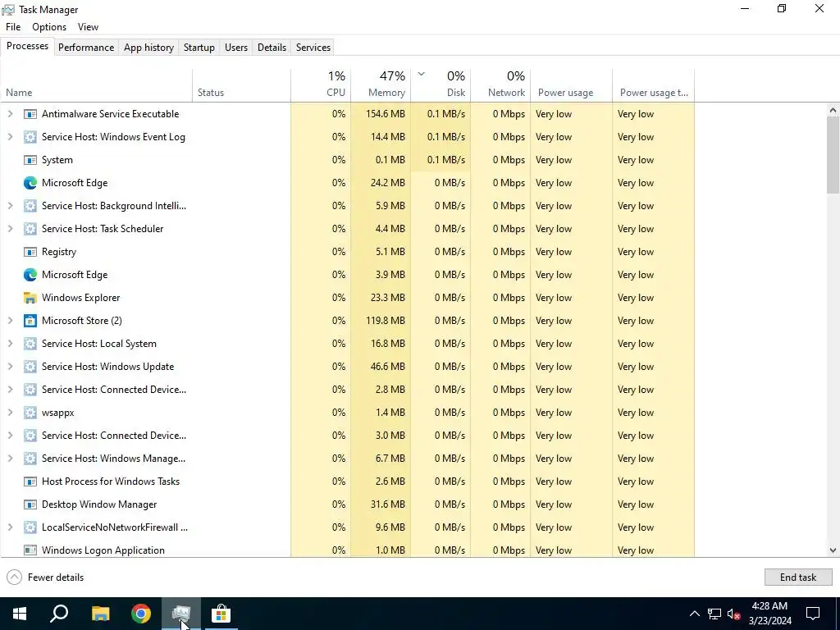Expand Service Host: Local System group
840x630 pixels.
[10, 344]
